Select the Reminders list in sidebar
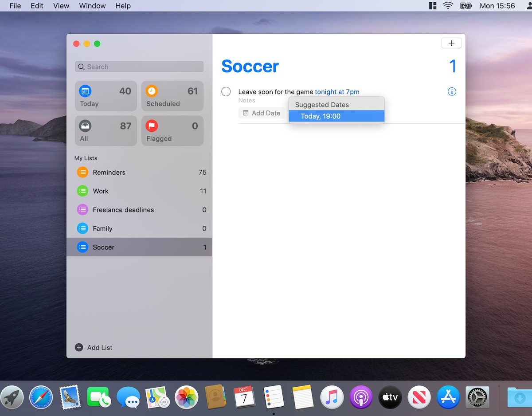Viewport: 532px width, 416px height. (x=139, y=173)
